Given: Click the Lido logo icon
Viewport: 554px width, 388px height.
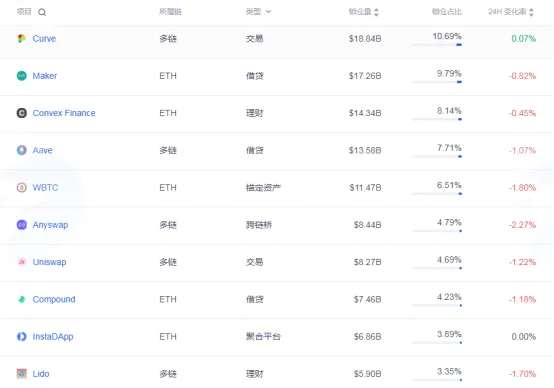Looking at the screenshot, I should click(22, 374).
